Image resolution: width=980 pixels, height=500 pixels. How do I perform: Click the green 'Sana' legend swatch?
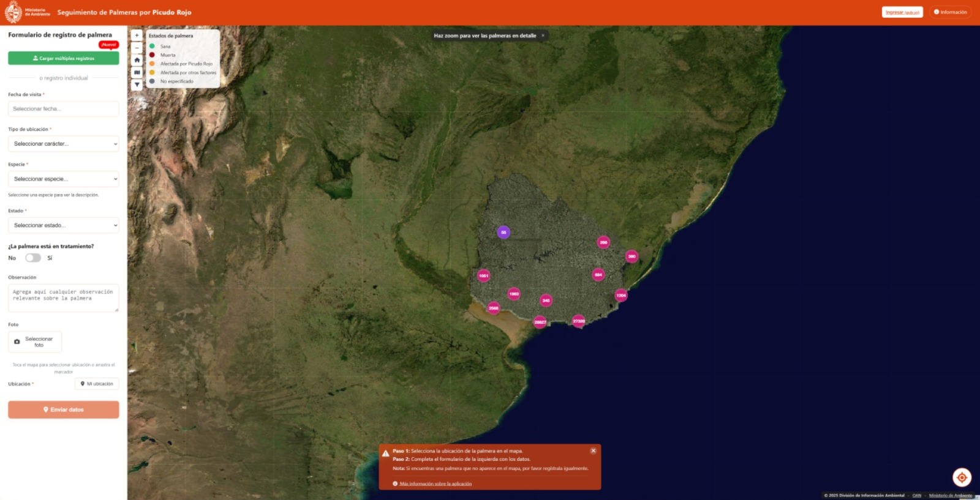(152, 46)
